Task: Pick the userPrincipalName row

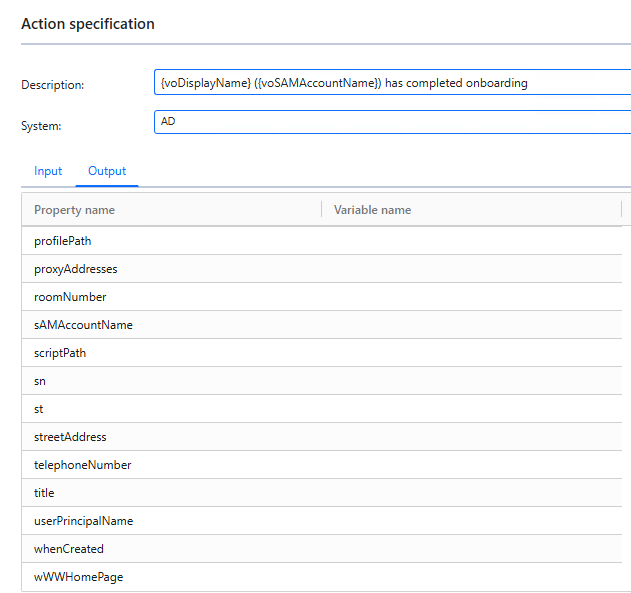Action: pos(322,521)
